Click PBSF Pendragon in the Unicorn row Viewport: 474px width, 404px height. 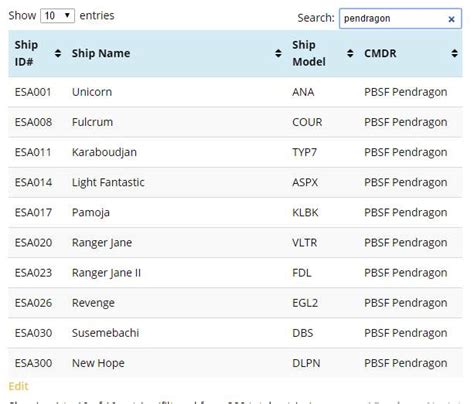[406, 92]
